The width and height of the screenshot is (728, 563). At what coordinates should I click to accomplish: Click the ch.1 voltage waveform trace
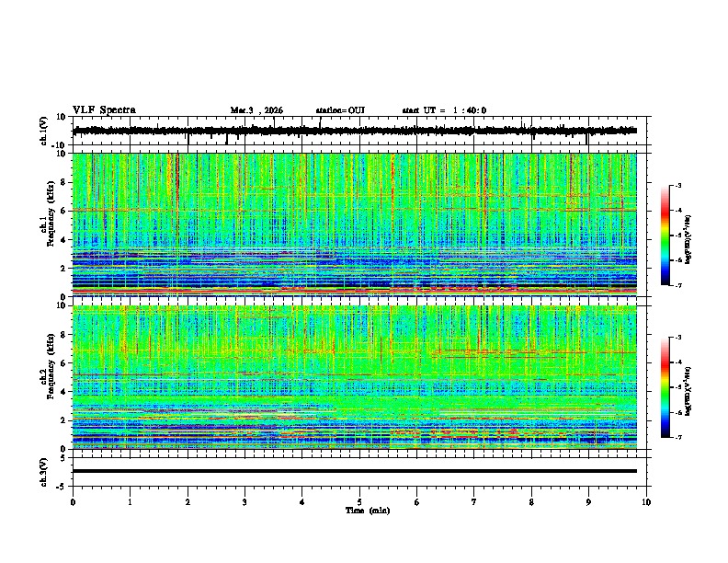coord(355,131)
